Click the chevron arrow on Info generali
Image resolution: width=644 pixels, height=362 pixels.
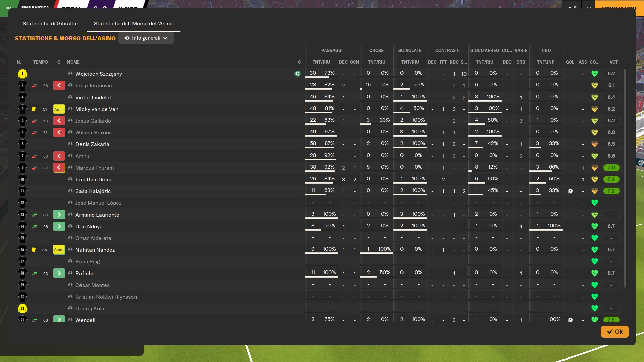pos(165,38)
